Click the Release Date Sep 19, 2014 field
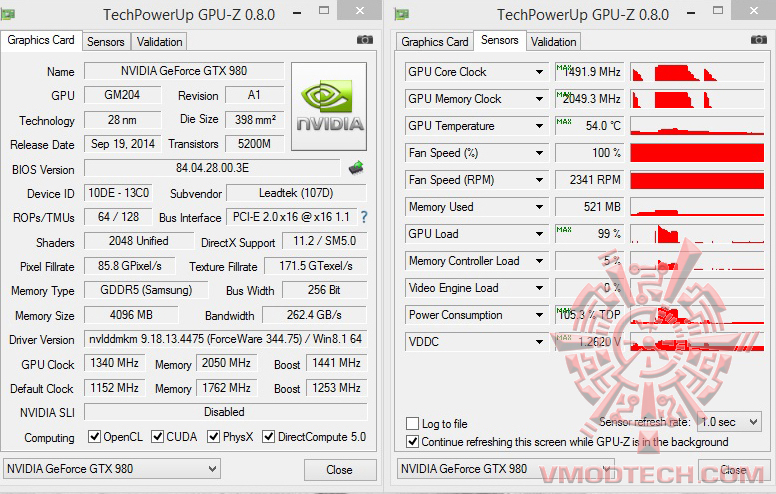Image resolution: width=776 pixels, height=494 pixels. tap(122, 144)
